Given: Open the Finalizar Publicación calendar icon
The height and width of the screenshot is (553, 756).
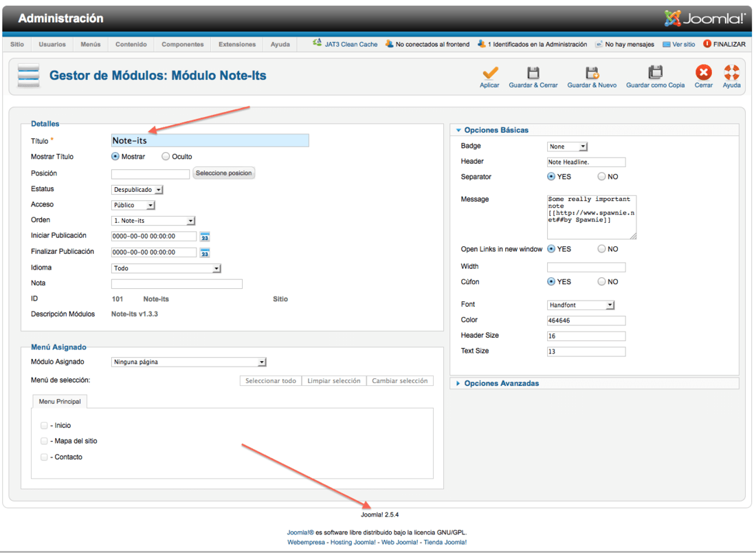Looking at the screenshot, I should coord(205,253).
